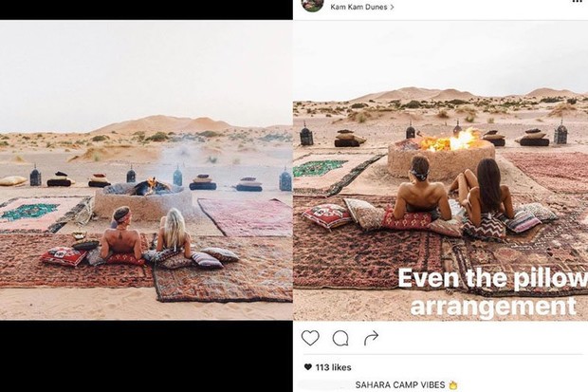
Task: Like the post with the heart icon
Action: pos(310,338)
